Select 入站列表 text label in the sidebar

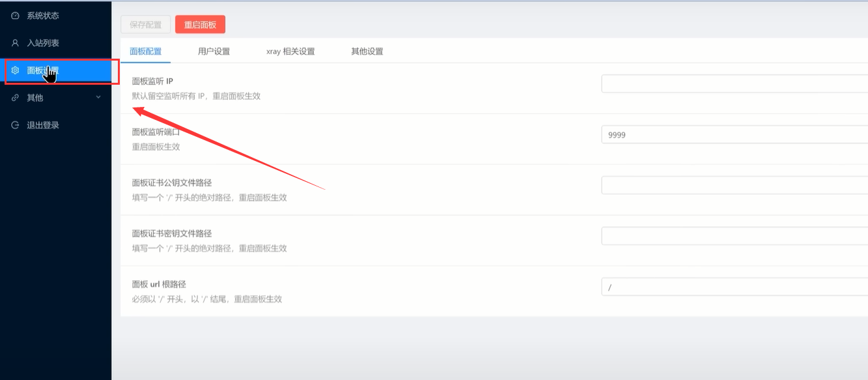[43, 43]
